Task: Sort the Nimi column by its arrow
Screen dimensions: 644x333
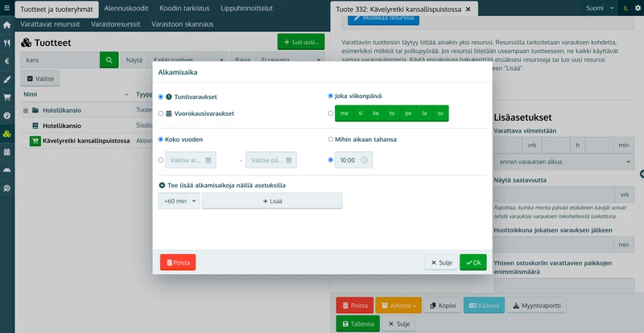Action: click(126, 95)
